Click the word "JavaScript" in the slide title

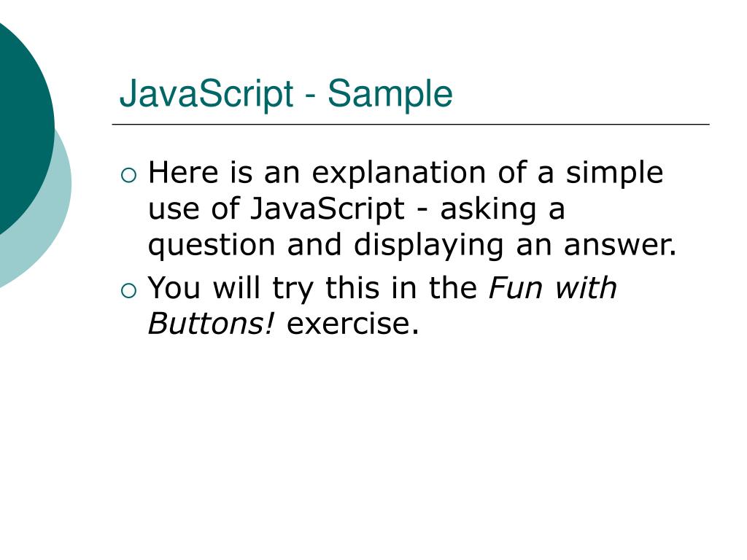pyautogui.click(x=205, y=95)
